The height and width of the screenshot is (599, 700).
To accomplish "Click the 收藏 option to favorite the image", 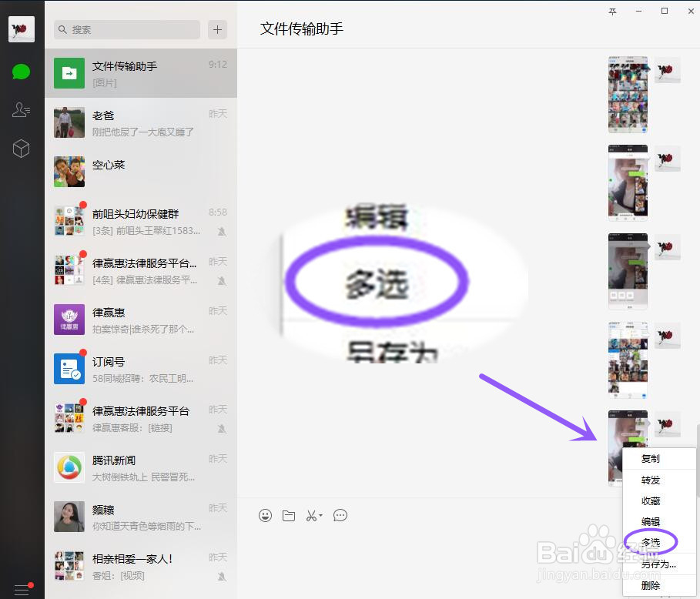I will tap(650, 500).
